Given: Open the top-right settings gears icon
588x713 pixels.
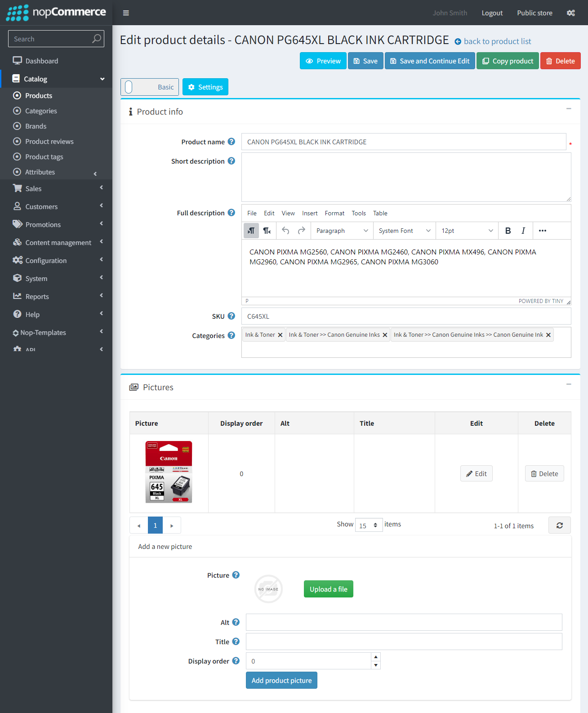Looking at the screenshot, I should pos(570,13).
